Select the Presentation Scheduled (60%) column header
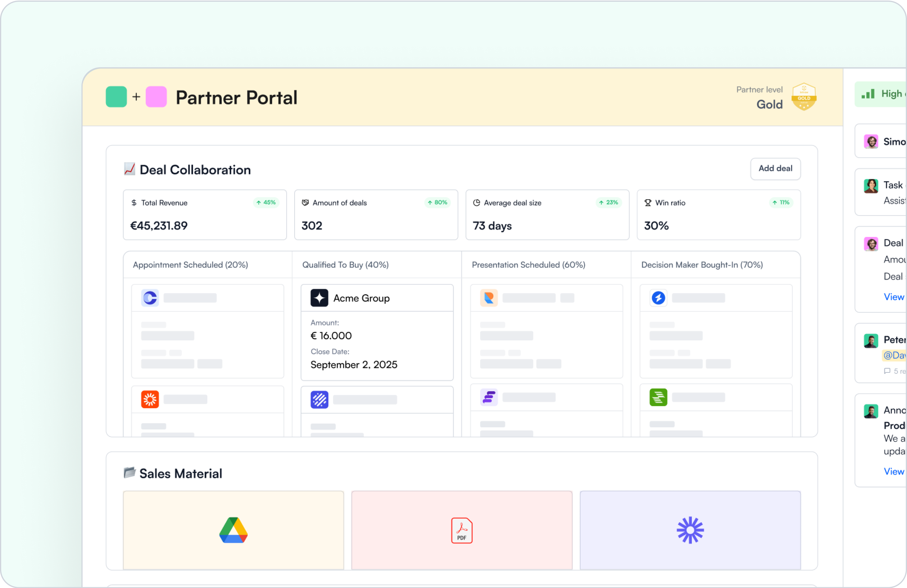 (528, 265)
